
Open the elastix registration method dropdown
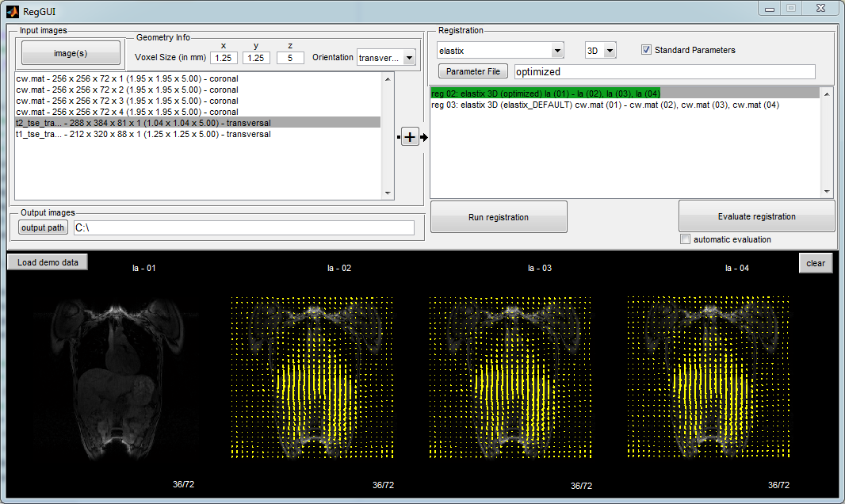coord(557,51)
